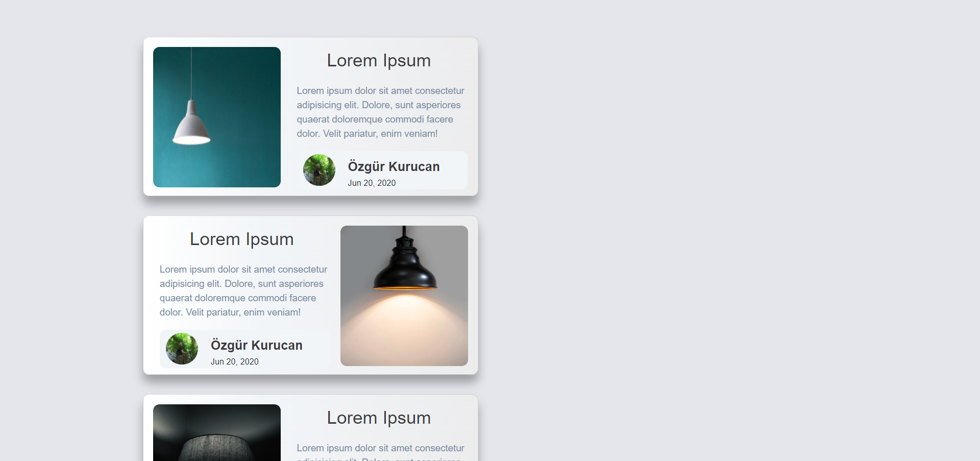Click Özgür Kurucan name in second card
This screenshot has height=461, width=980.
(x=256, y=345)
